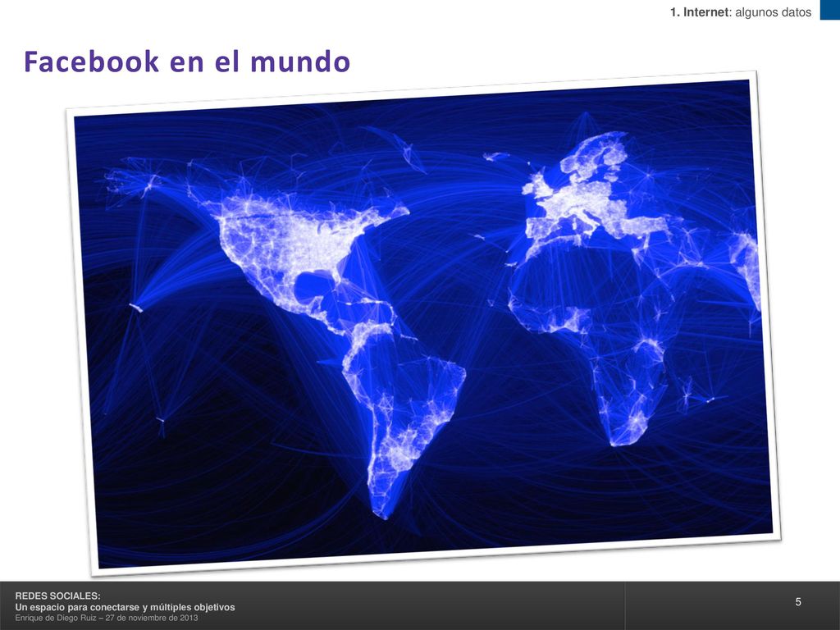Click the 'REDES SOCIALES:' footer heading
The height and width of the screenshot is (630, 840).
point(57,596)
